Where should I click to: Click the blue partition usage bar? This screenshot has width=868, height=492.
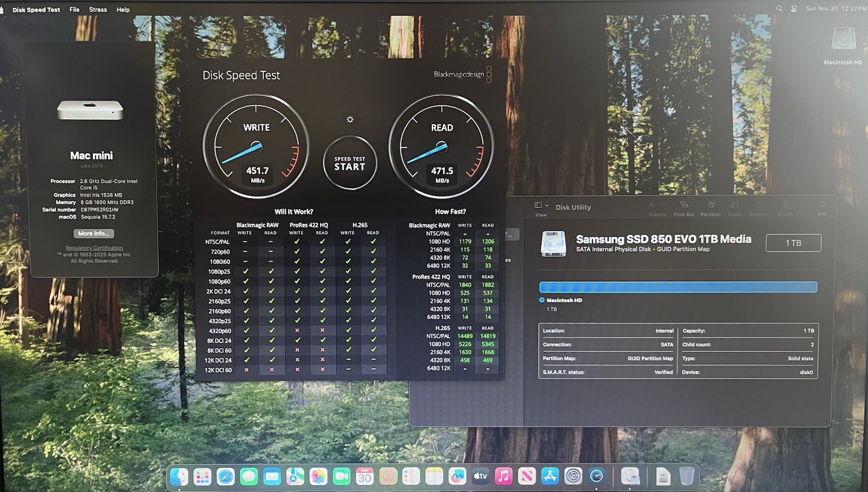678,287
